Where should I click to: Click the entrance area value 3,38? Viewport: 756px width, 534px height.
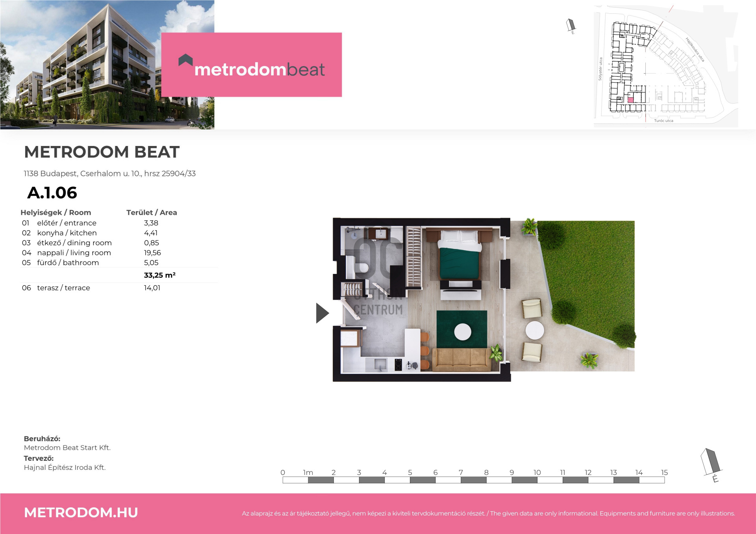[151, 223]
